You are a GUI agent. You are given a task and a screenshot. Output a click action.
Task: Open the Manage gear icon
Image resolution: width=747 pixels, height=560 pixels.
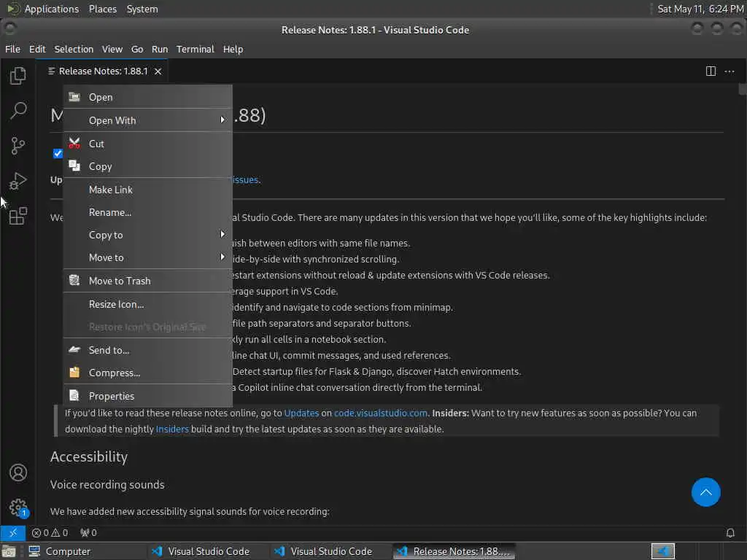(18, 507)
